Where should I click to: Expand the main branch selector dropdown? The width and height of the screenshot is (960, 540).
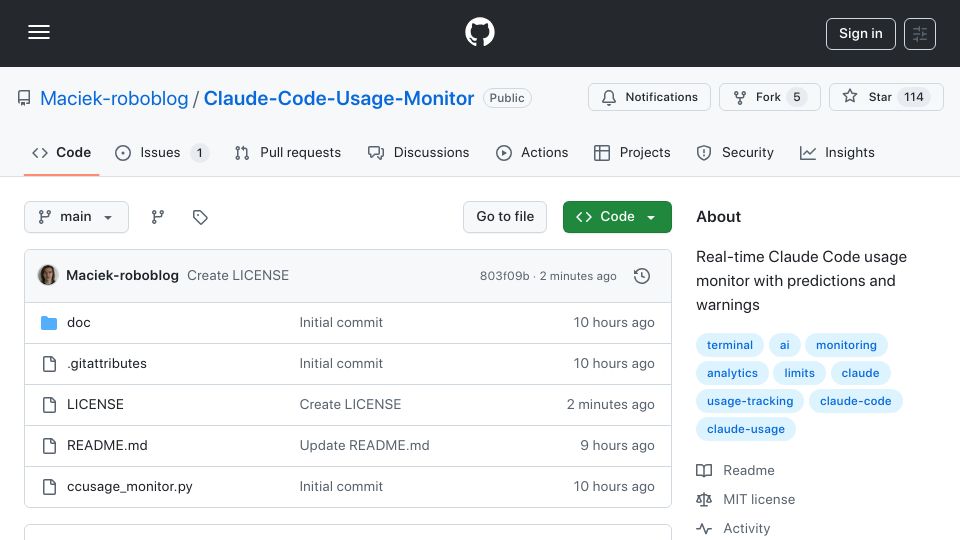point(77,217)
